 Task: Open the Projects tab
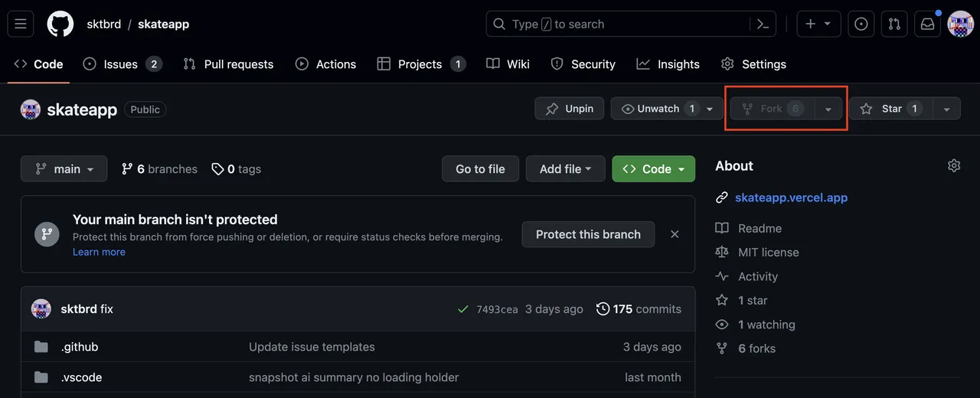[421, 64]
